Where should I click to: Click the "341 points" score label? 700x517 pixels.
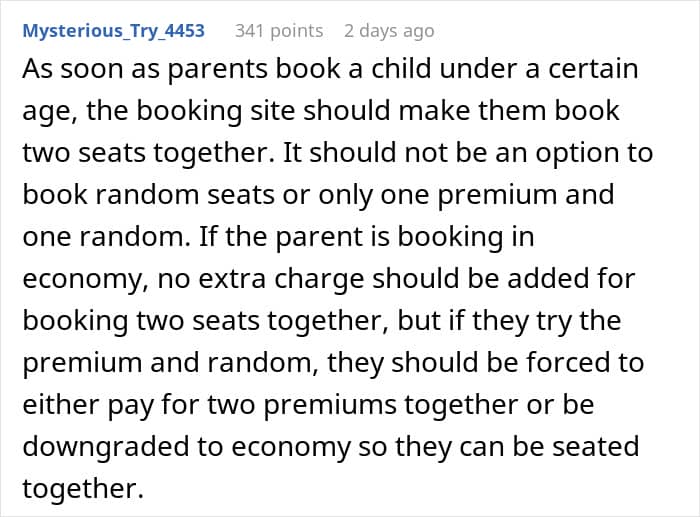(x=279, y=31)
